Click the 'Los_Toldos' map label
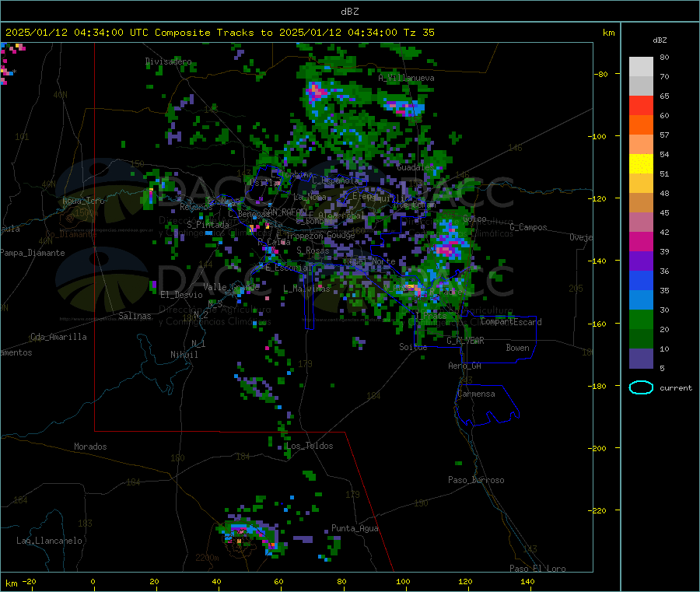The height and width of the screenshot is (592, 700). pyautogui.click(x=310, y=446)
